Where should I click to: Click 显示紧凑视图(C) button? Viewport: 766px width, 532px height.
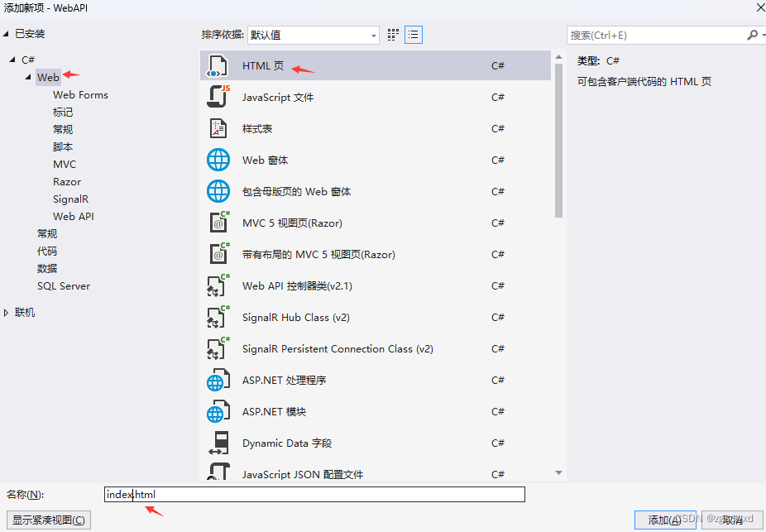tap(49, 520)
